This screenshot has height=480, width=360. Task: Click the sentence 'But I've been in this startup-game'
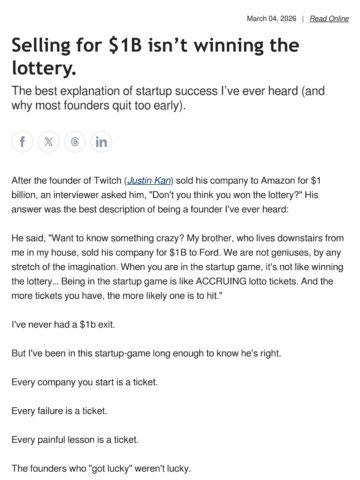pyautogui.click(x=146, y=353)
